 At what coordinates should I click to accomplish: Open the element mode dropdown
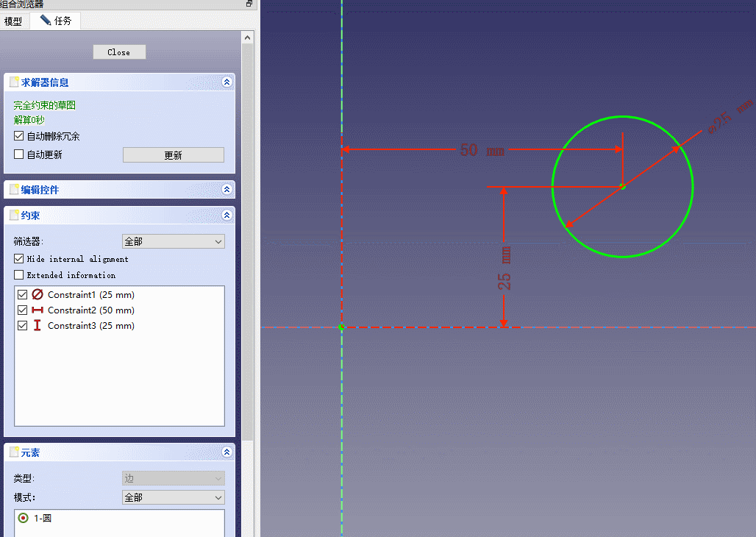[173, 498]
